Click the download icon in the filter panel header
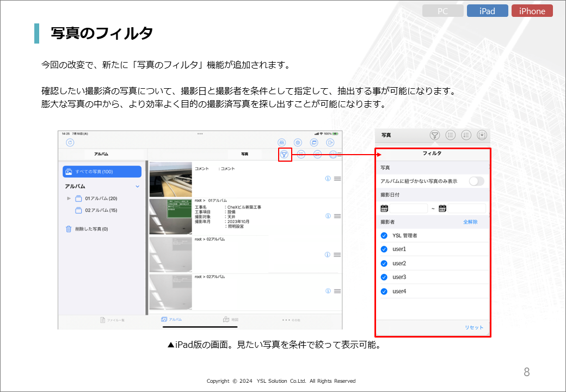 coord(482,136)
